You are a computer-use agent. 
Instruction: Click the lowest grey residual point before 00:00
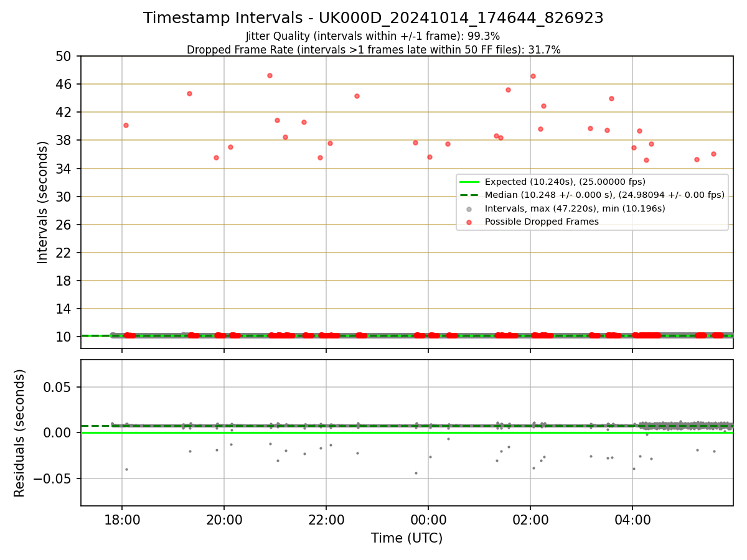(x=416, y=473)
